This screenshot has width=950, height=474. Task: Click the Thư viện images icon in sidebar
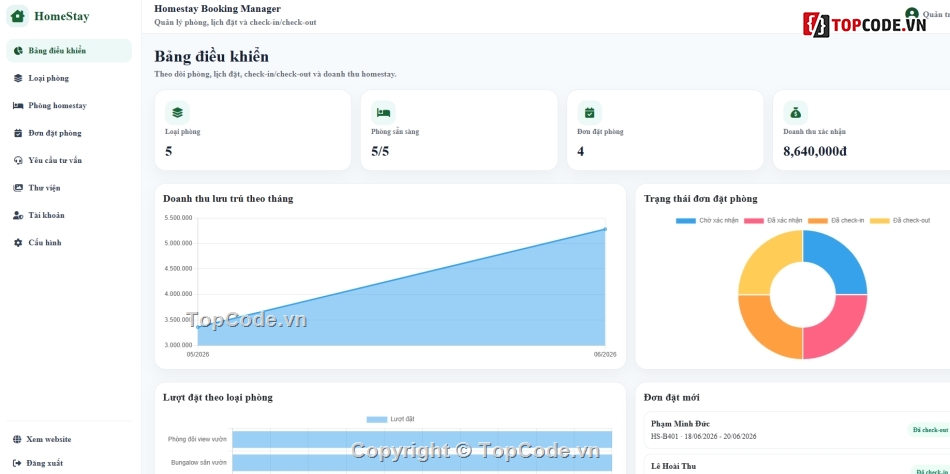(18, 188)
